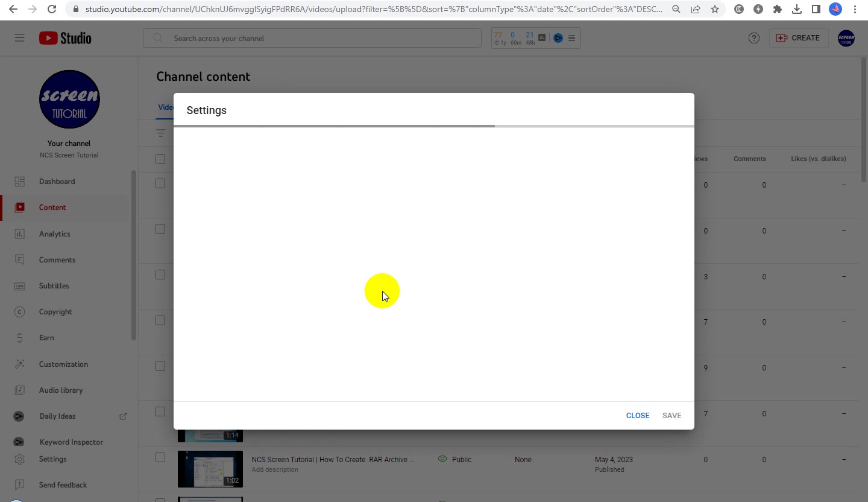The width and height of the screenshot is (868, 502).
Task: Check the checkbox for the first video row
Action: tap(160, 183)
